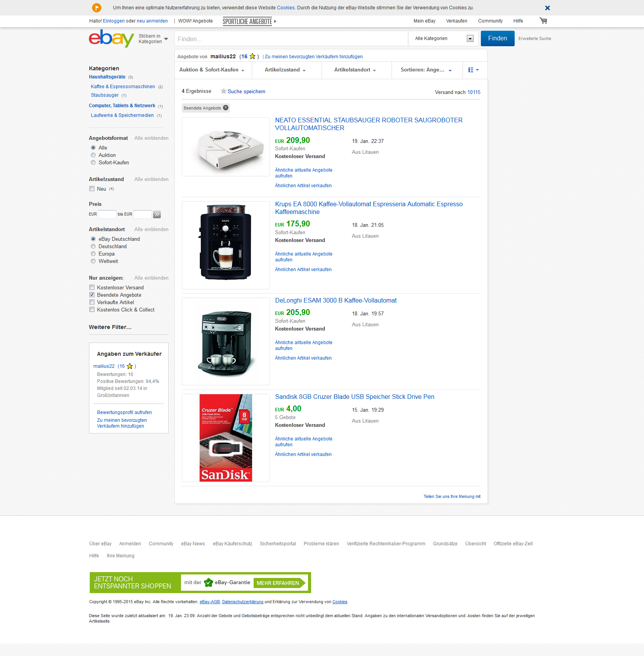Open Erweiterte Suche link
This screenshot has height=656, width=644.
point(534,38)
